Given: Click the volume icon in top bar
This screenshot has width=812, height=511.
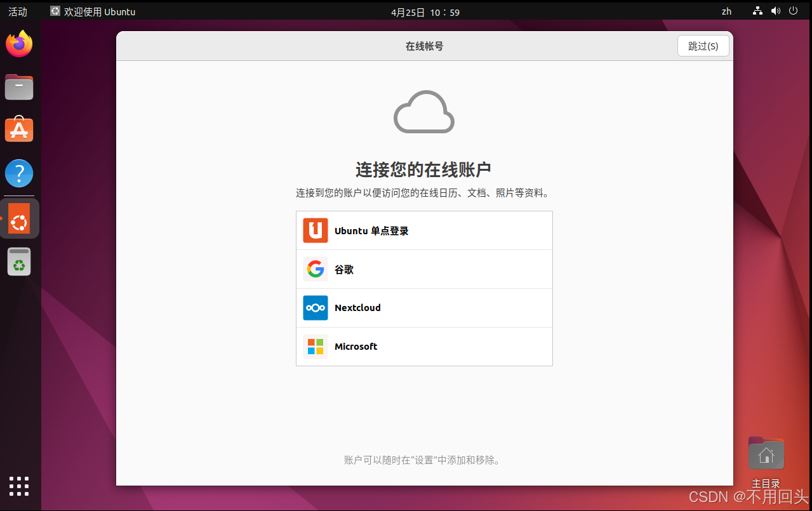Looking at the screenshot, I should tap(776, 11).
